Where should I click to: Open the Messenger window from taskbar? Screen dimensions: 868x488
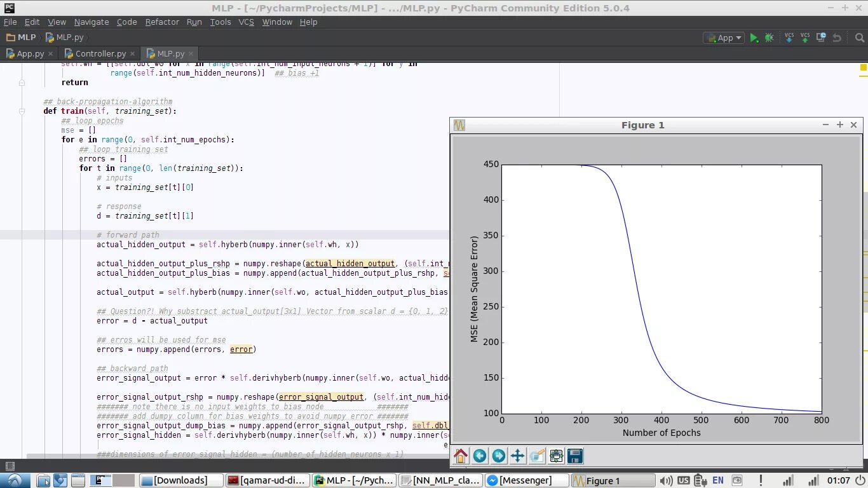[x=526, y=480]
